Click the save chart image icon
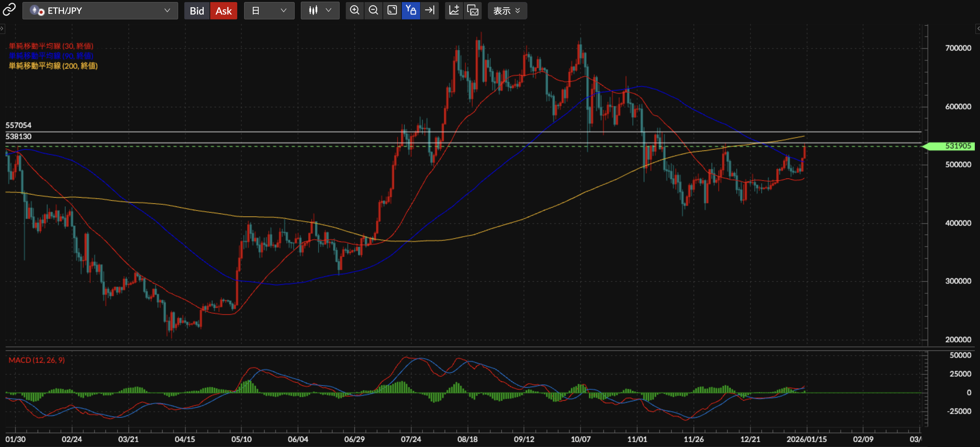 [472, 10]
